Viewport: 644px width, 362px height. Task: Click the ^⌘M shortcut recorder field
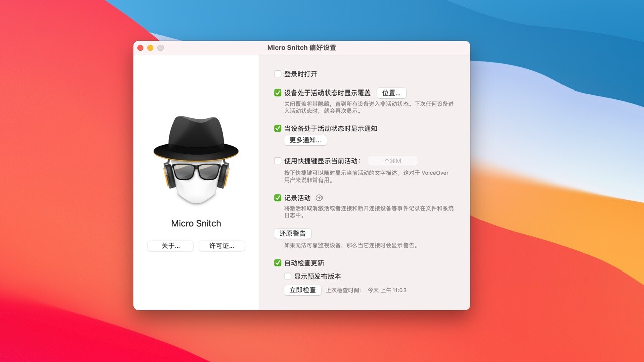pos(393,161)
